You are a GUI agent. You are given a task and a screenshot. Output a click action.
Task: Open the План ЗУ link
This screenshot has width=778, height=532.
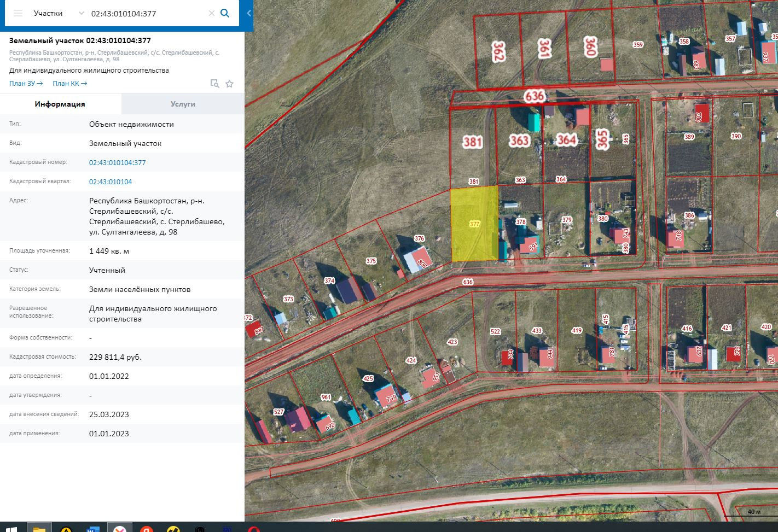(26, 83)
